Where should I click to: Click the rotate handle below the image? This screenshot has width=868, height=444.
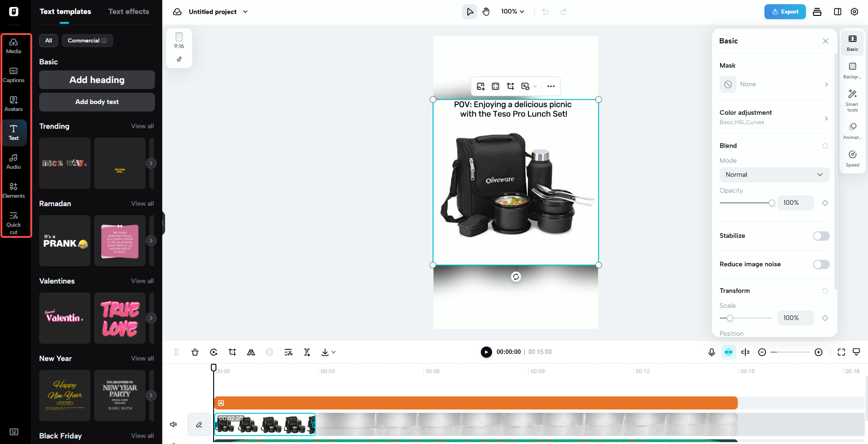pyautogui.click(x=516, y=277)
